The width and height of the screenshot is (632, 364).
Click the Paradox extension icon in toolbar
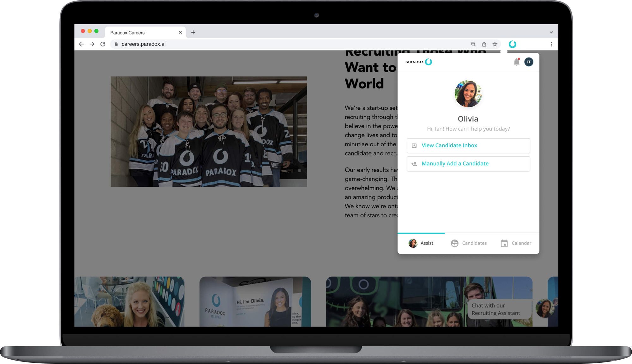[x=512, y=44]
